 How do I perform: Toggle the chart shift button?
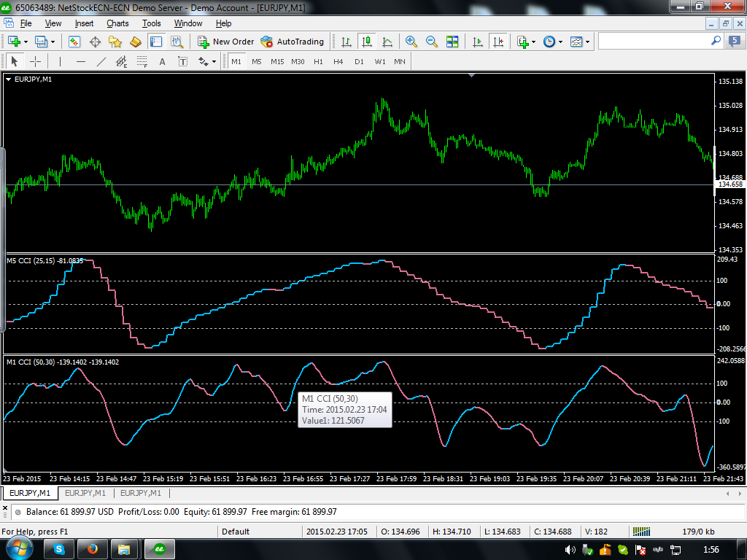coord(498,42)
